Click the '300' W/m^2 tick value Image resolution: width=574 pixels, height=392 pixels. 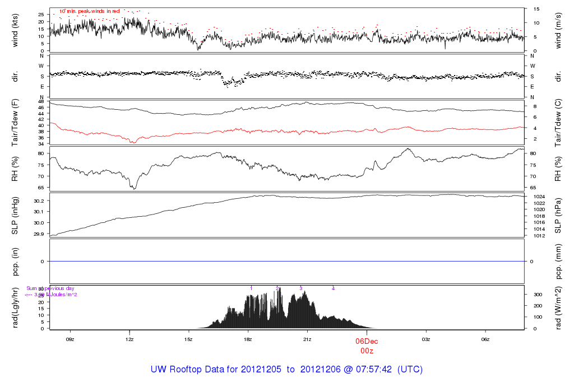[538, 295]
